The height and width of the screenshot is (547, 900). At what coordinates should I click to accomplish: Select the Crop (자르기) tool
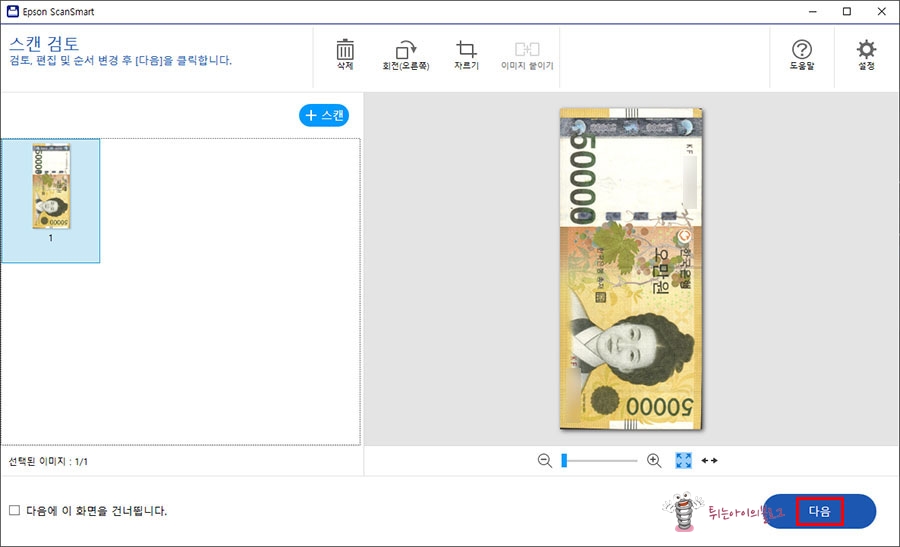coord(466,55)
